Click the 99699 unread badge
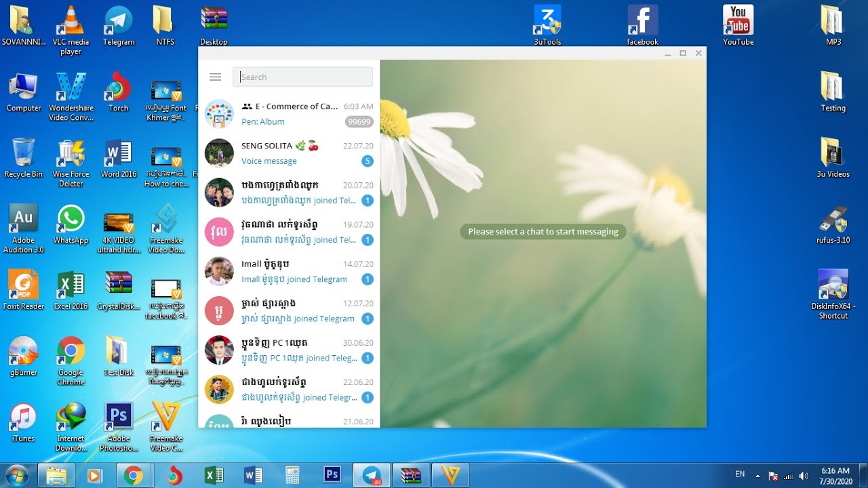Image resolution: width=868 pixels, height=488 pixels. click(x=359, y=122)
